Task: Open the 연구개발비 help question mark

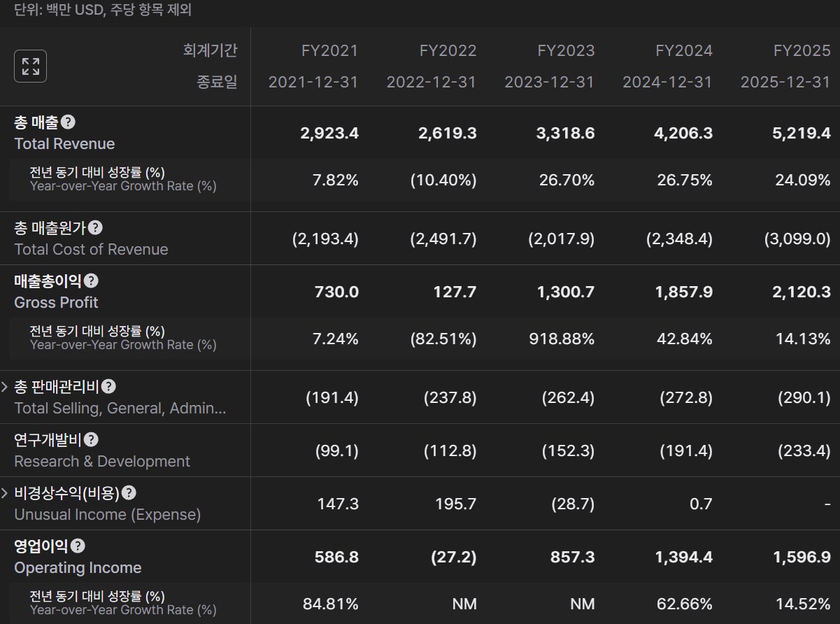Action: click(91, 439)
